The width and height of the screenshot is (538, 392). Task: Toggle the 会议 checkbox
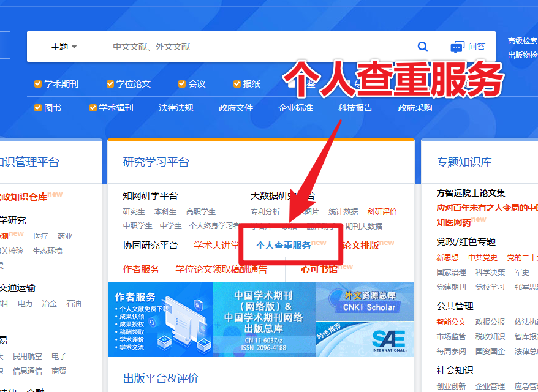tap(182, 84)
